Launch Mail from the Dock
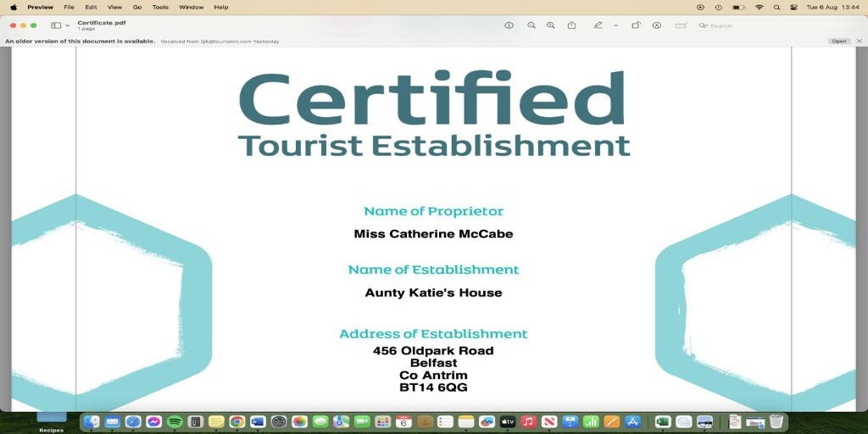 (113, 422)
